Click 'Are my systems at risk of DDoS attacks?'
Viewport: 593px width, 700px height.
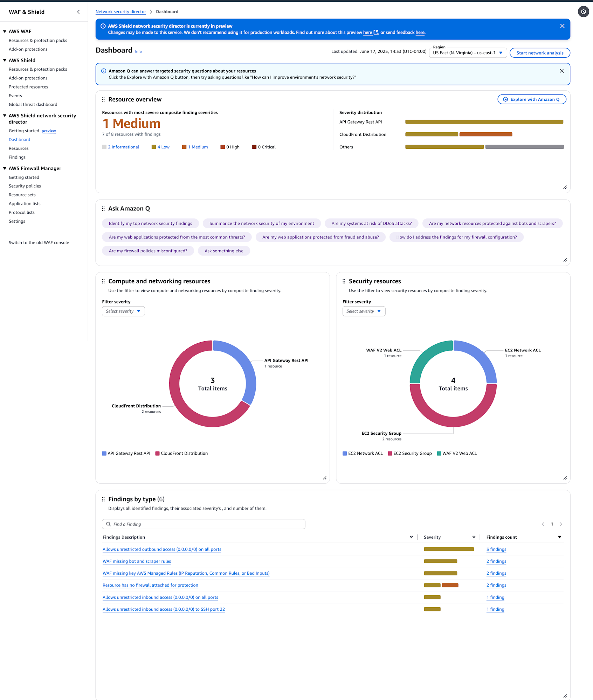coord(371,223)
